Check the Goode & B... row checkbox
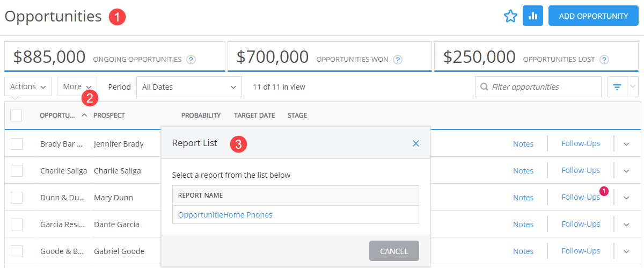The image size is (644, 268). pos(17,251)
